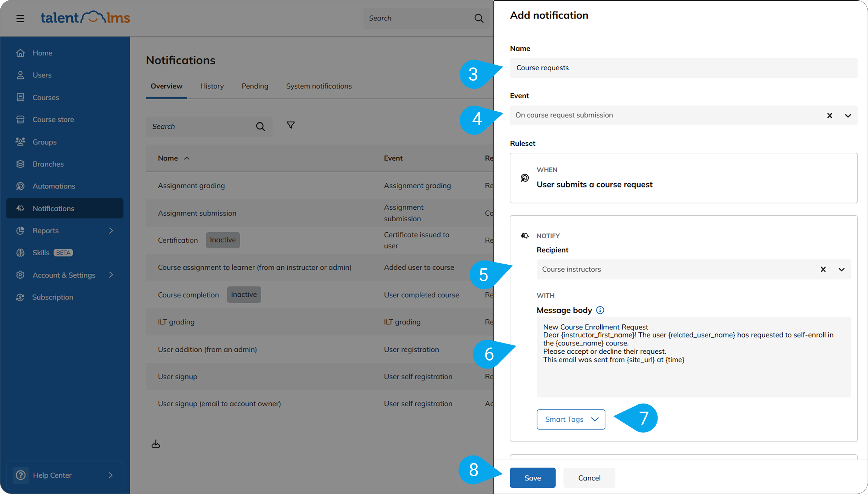The width and height of the screenshot is (868, 494).
Task: Click the Cancel button
Action: (589, 478)
